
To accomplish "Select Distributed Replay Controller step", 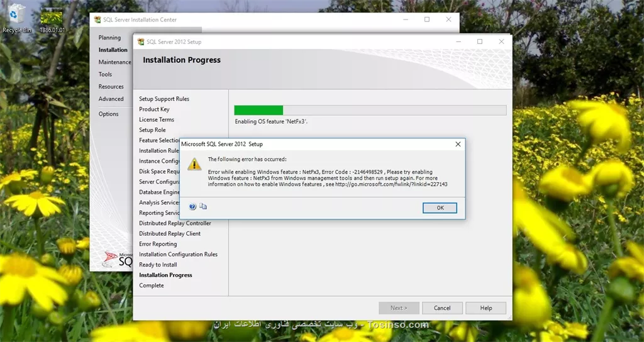I will pyautogui.click(x=175, y=223).
